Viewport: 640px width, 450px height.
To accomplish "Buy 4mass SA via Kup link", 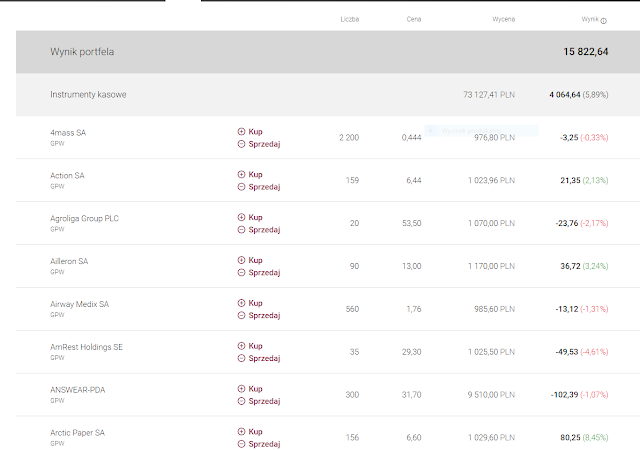I will (255, 131).
